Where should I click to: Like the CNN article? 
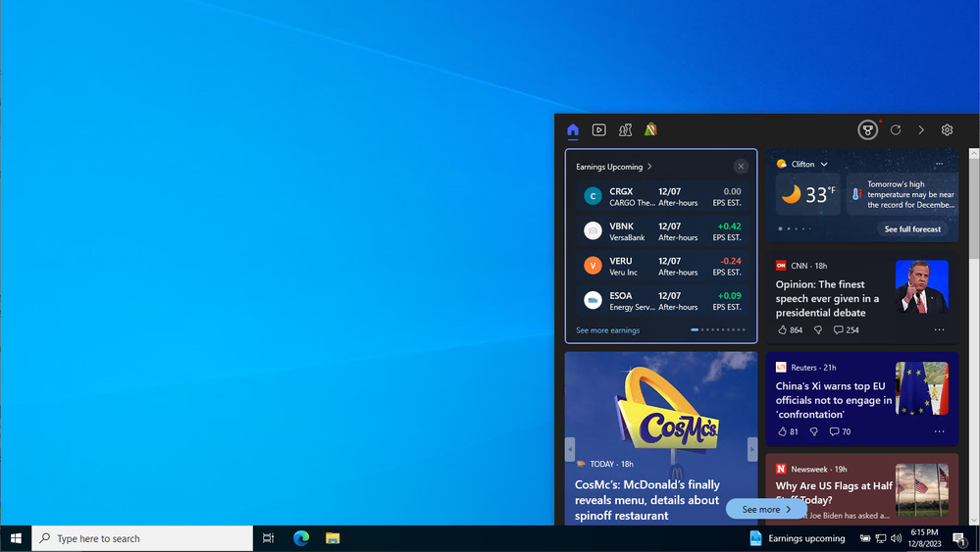(x=783, y=329)
